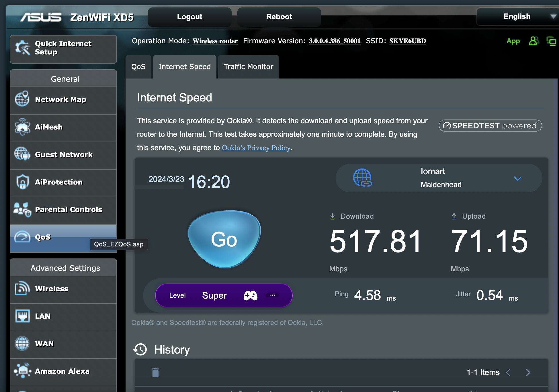Expand the Iomart Maidenhead server dropdown
This screenshot has height=392, width=559.
tap(518, 178)
